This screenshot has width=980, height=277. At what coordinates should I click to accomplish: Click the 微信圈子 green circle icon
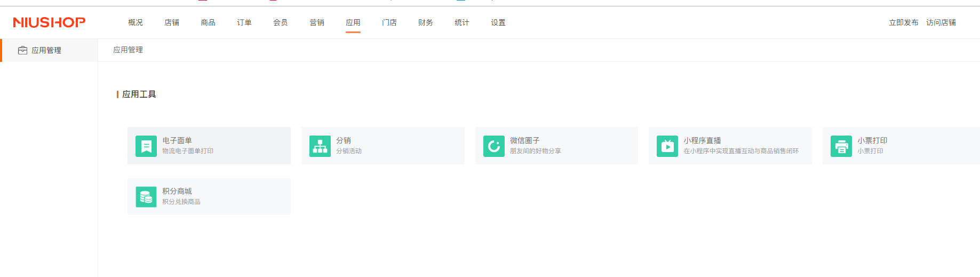coord(494,146)
